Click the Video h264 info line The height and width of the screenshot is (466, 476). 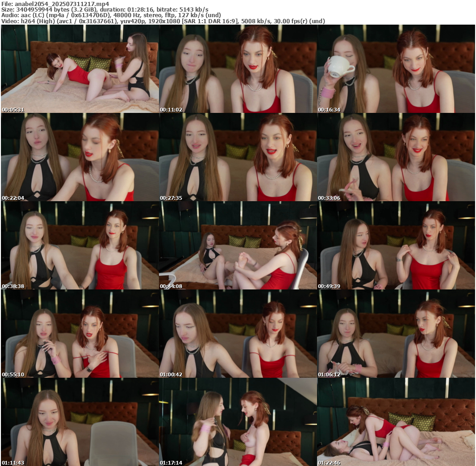[163, 21]
